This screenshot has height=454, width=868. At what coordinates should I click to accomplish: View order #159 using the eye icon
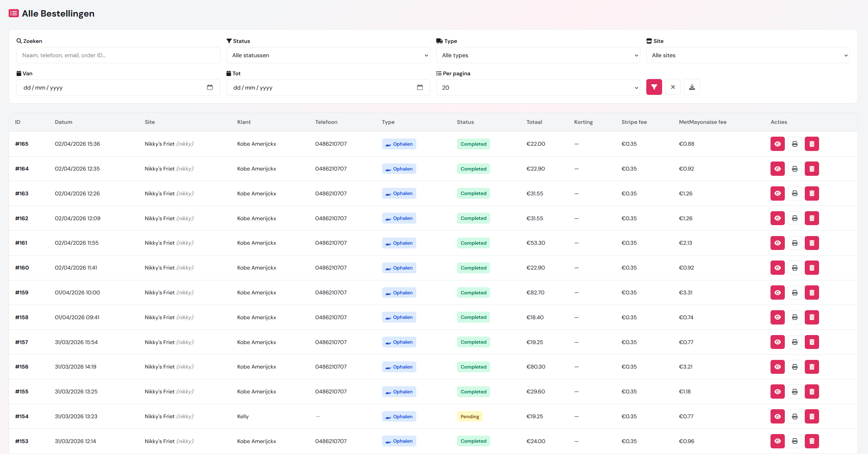pos(778,293)
